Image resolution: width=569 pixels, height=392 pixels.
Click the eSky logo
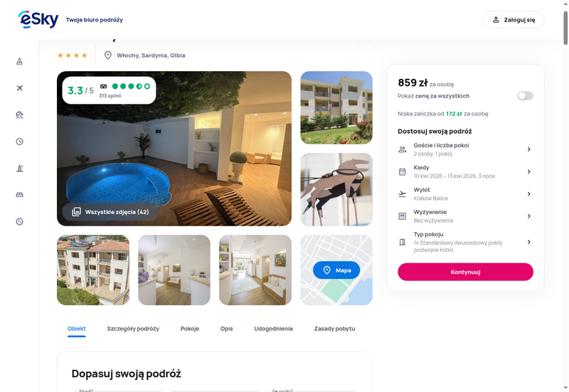coord(38,20)
